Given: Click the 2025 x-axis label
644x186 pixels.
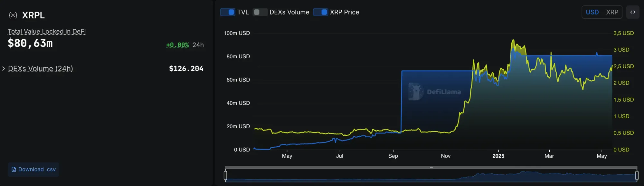Looking at the screenshot, I should tap(498, 156).
